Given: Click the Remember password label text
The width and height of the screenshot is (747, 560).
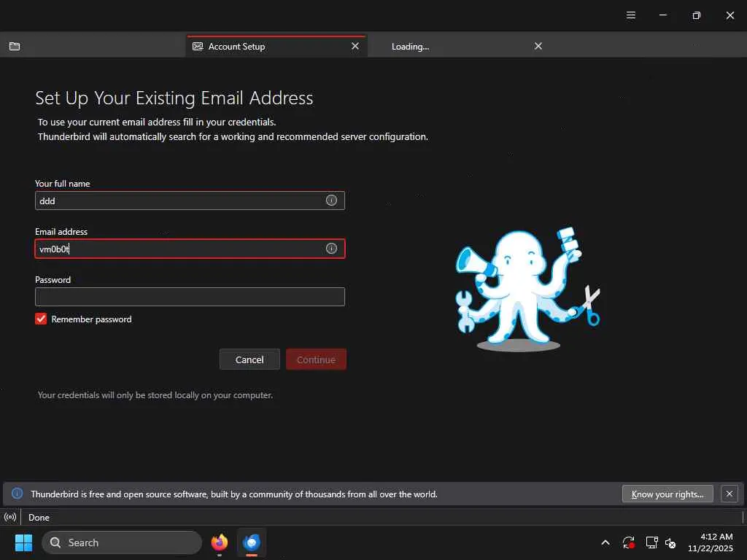Looking at the screenshot, I should [x=91, y=319].
